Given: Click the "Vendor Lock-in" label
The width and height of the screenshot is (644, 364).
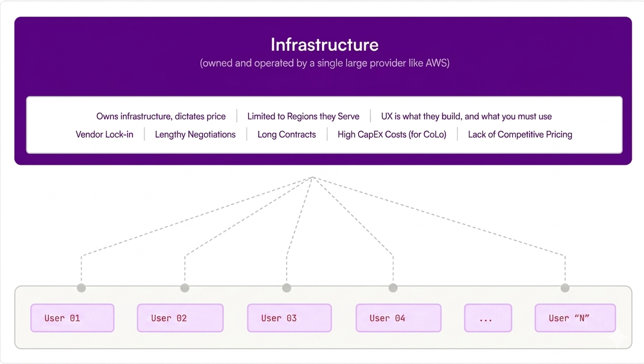Looking at the screenshot, I should [104, 134].
